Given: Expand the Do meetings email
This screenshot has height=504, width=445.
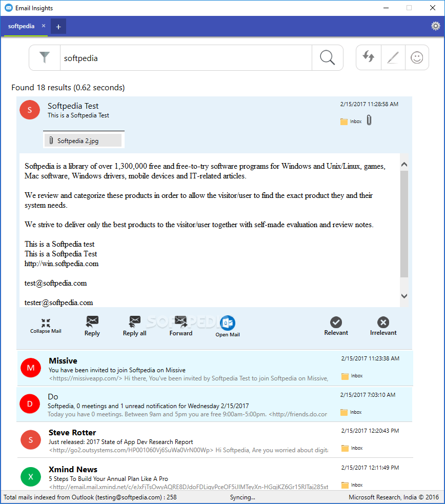Looking at the screenshot, I should [205, 404].
